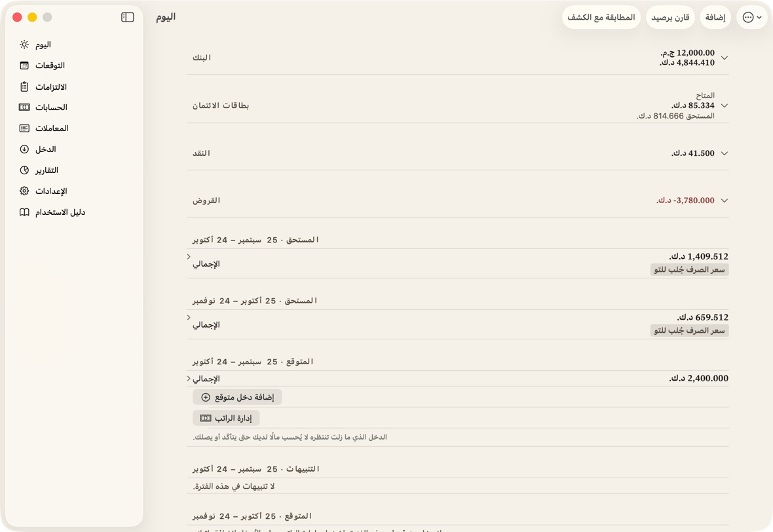The width and height of the screenshot is (773, 532).
Task: Click header المتوقع · 25 أكتوبر – 24 نوفمبر
Action: pos(252,516)
